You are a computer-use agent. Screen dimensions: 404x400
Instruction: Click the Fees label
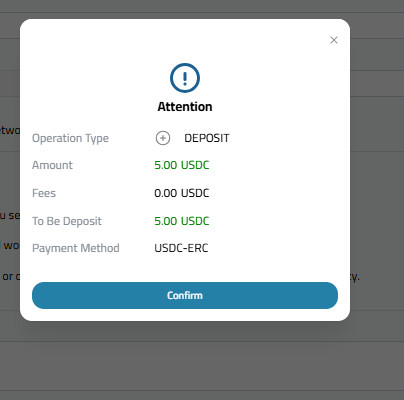(44, 193)
